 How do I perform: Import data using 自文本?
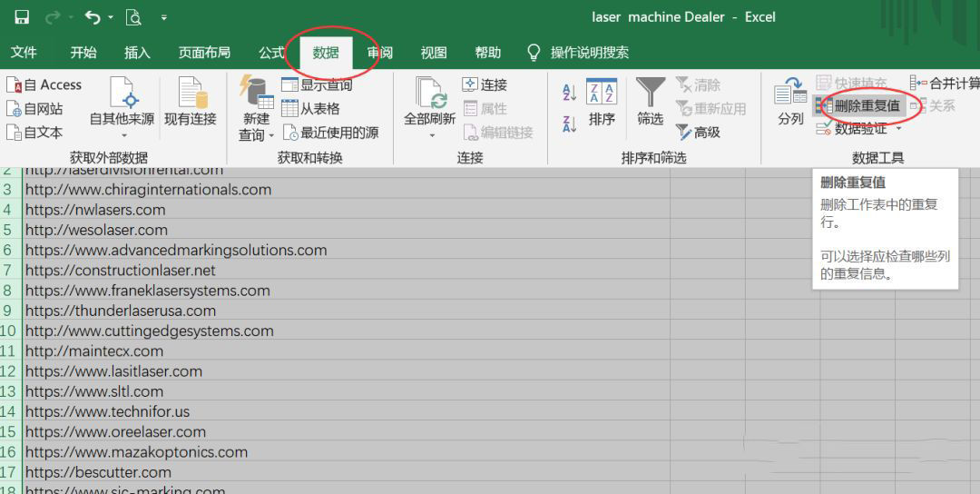click(35, 133)
